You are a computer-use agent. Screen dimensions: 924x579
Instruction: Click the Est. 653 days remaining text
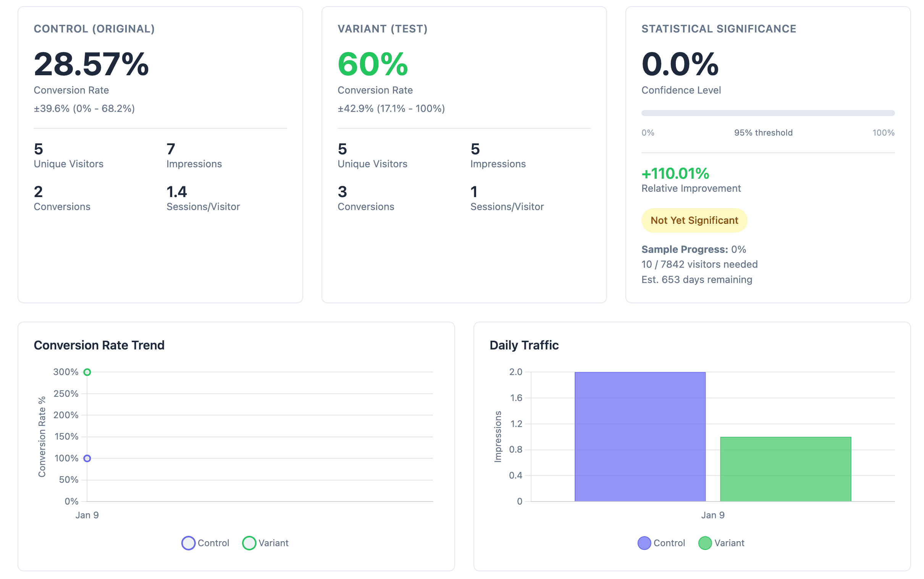point(697,280)
